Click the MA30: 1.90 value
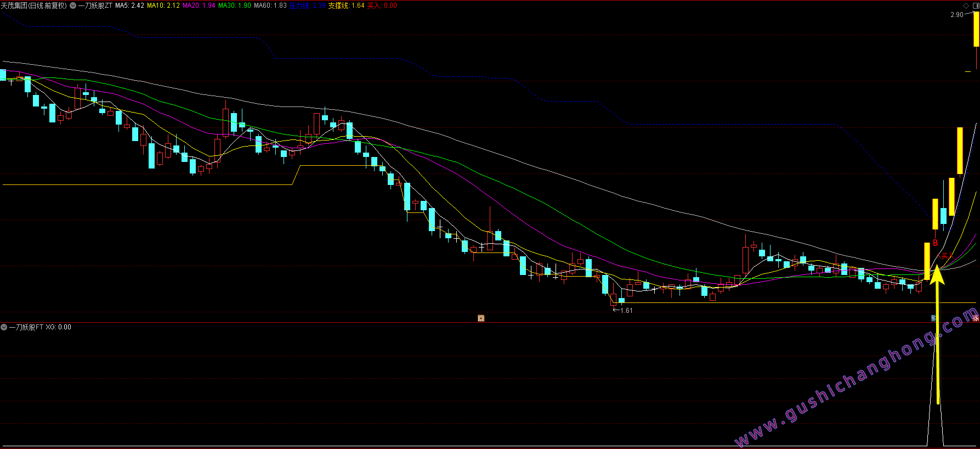 pyautogui.click(x=235, y=5)
